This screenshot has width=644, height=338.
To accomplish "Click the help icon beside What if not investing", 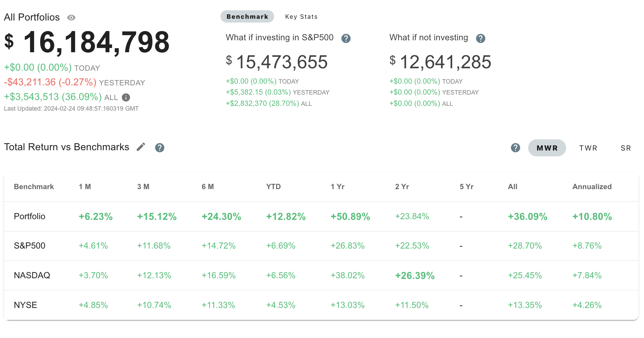I will tap(480, 38).
